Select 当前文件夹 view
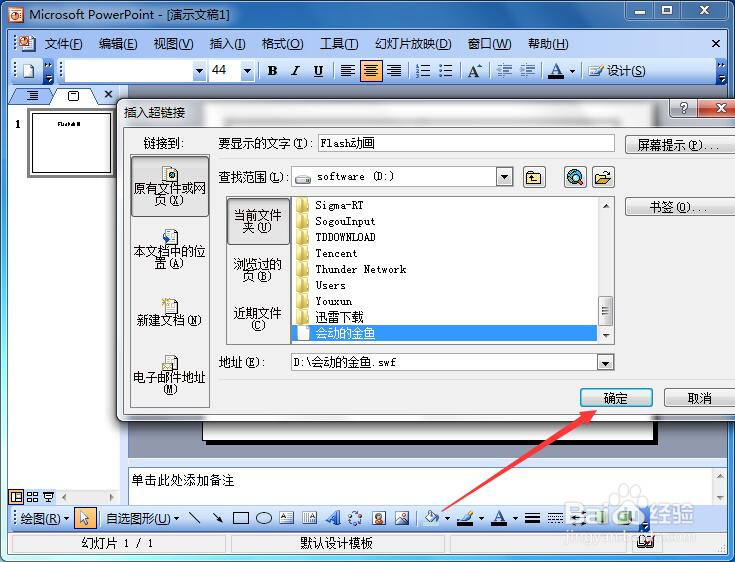This screenshot has width=735, height=562. 258,221
